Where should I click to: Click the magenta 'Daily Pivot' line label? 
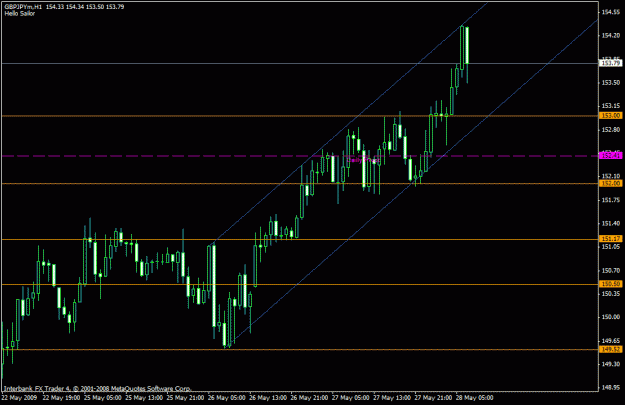click(x=363, y=160)
